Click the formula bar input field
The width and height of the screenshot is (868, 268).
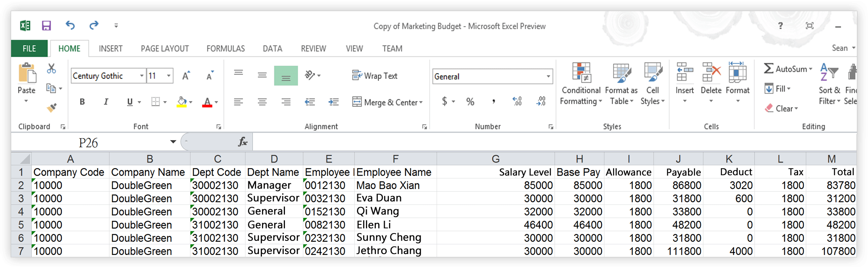click(554, 142)
